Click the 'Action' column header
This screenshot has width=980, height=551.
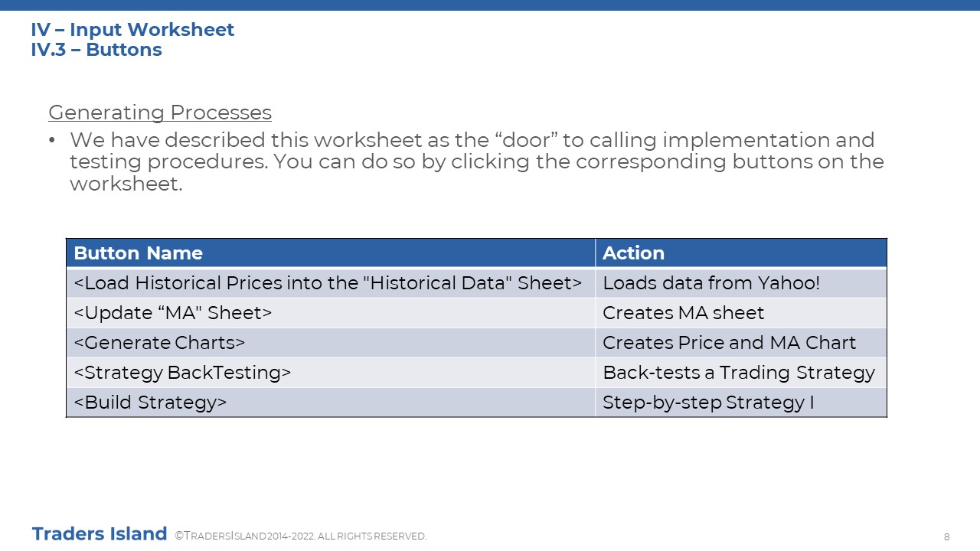click(741, 253)
